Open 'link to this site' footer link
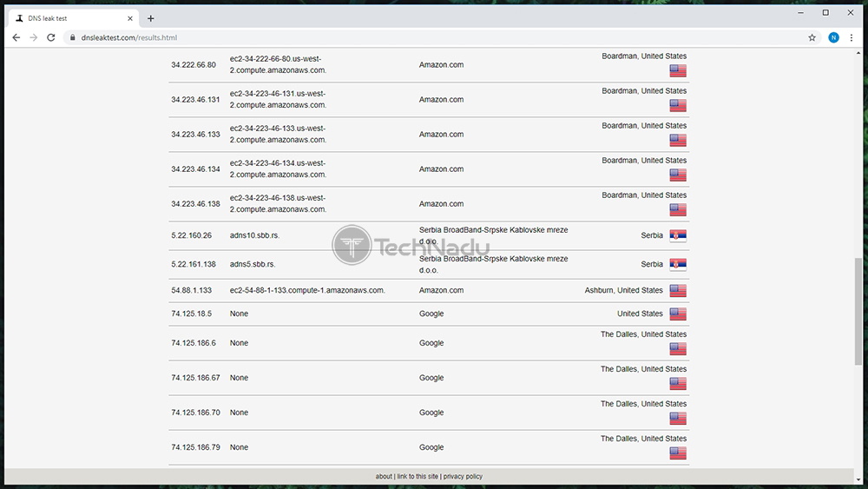The height and width of the screenshot is (489, 868). [x=418, y=476]
